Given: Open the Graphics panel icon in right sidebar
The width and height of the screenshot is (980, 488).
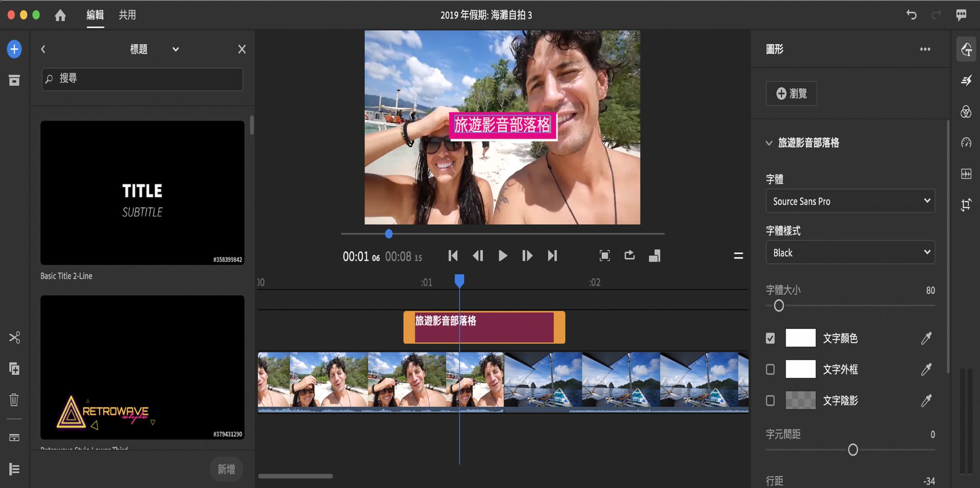Looking at the screenshot, I should coord(966,50).
